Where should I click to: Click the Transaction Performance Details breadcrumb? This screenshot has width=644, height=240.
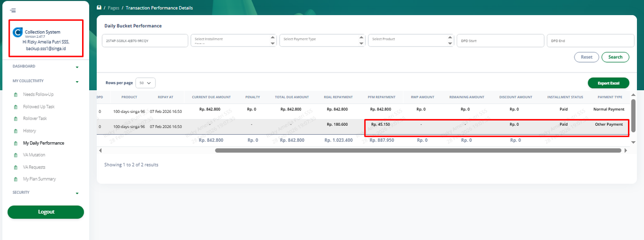click(x=159, y=8)
